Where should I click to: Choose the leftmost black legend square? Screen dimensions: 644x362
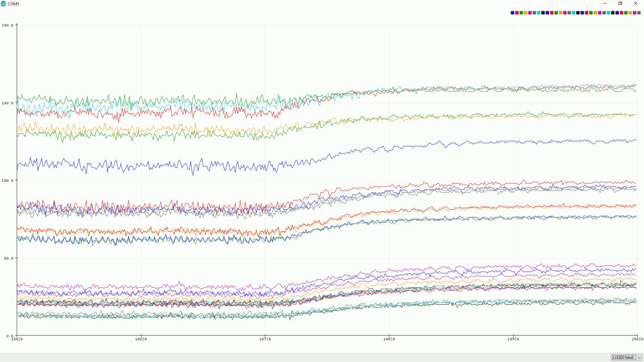[x=543, y=13]
